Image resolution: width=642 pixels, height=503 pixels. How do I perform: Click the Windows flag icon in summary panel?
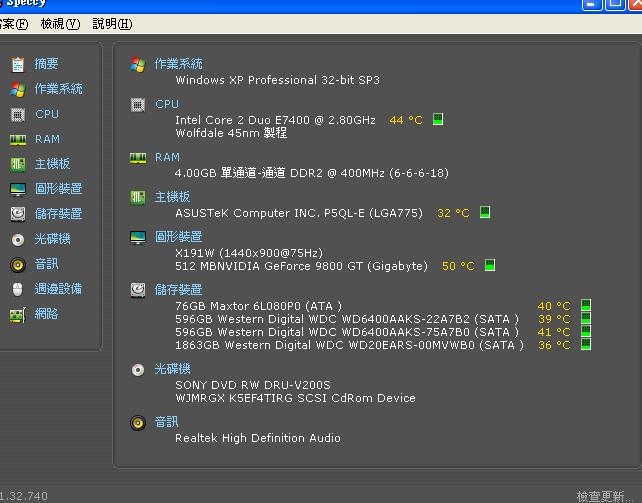coord(138,65)
